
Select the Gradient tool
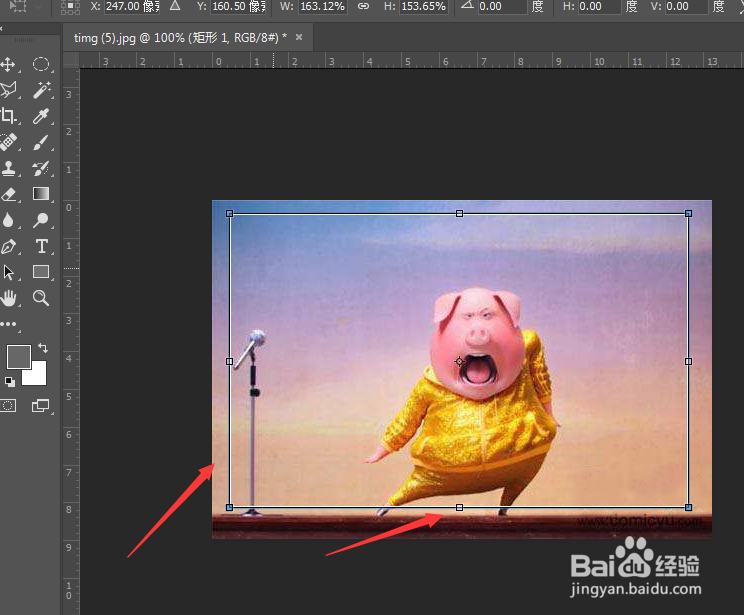41,194
